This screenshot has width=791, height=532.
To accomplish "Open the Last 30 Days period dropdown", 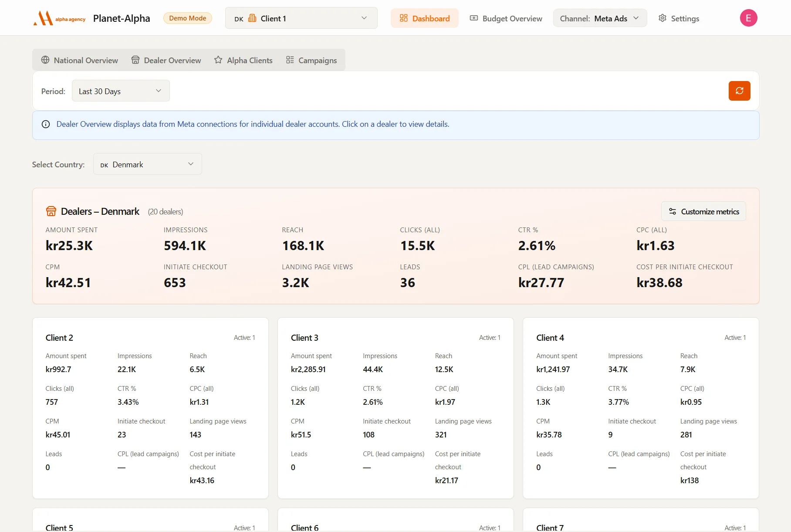I will pos(121,91).
